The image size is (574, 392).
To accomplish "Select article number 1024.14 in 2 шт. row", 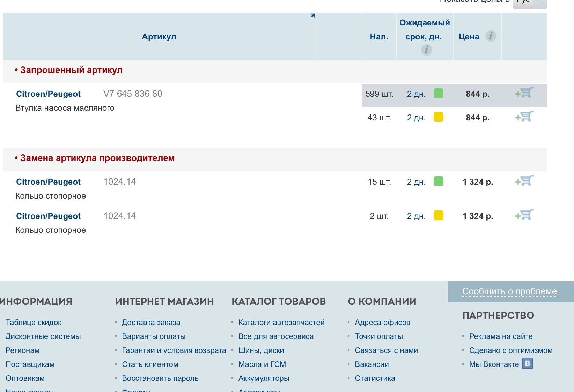I will click(x=120, y=216).
